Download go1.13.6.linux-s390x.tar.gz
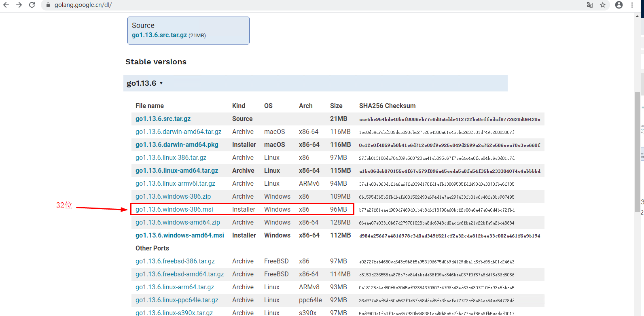 (174, 313)
